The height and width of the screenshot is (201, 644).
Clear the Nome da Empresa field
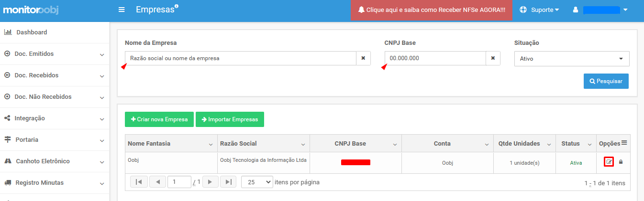tap(363, 58)
